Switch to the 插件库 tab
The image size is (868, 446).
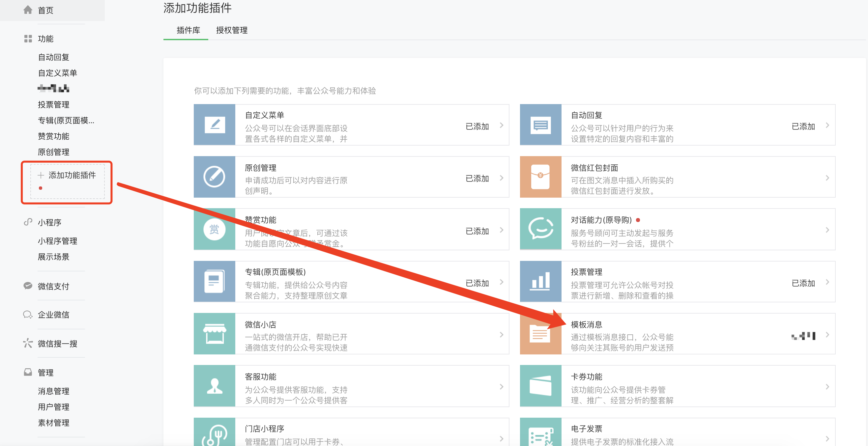click(x=188, y=30)
